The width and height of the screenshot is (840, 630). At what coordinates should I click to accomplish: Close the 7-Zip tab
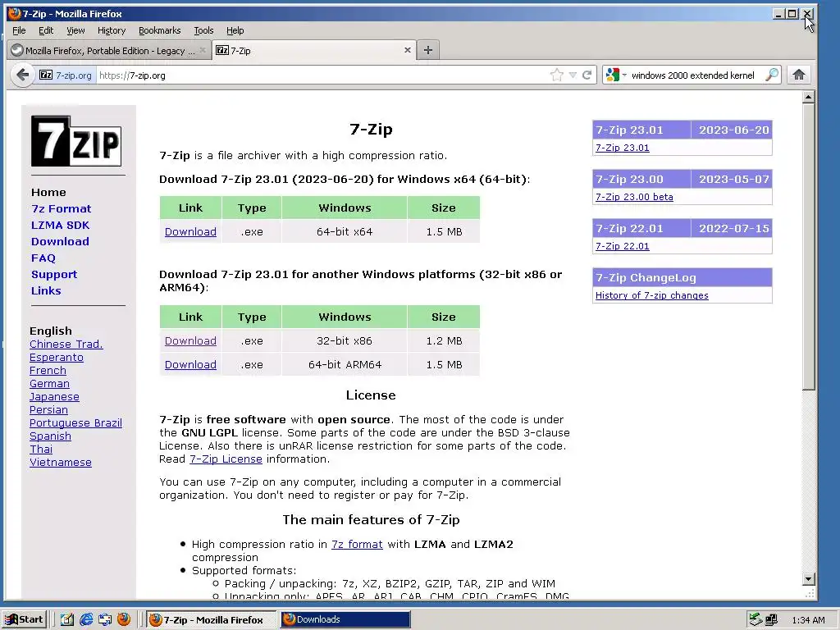coord(407,50)
